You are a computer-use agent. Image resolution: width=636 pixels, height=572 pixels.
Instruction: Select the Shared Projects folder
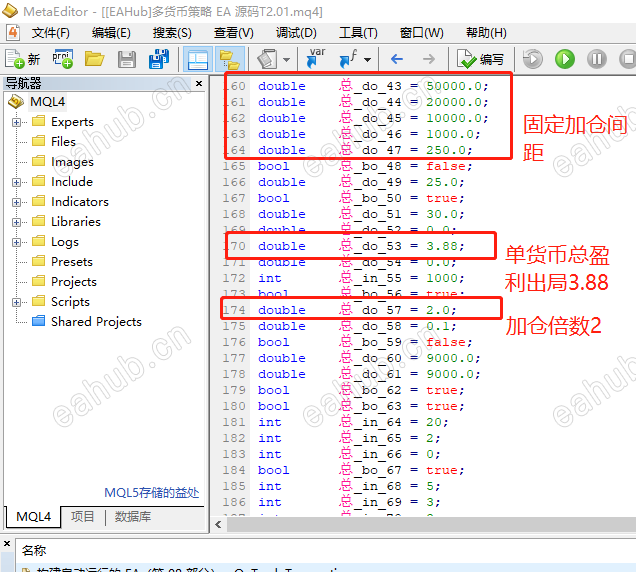point(96,322)
